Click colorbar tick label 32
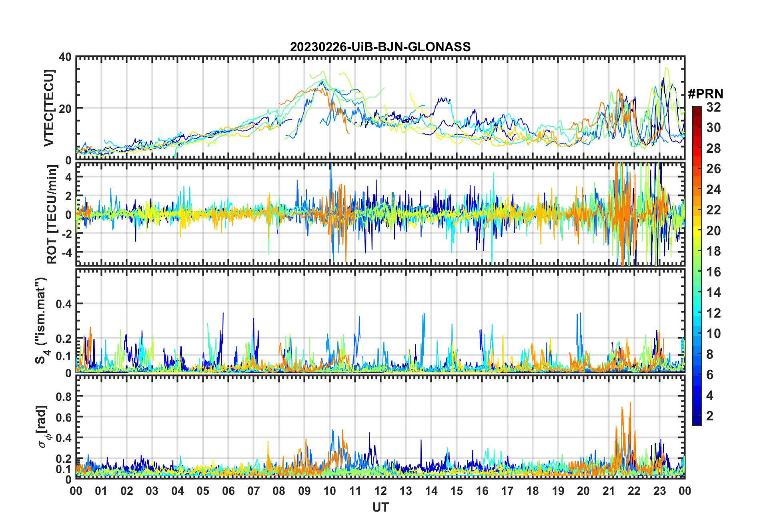761x532 pixels. pos(713,107)
